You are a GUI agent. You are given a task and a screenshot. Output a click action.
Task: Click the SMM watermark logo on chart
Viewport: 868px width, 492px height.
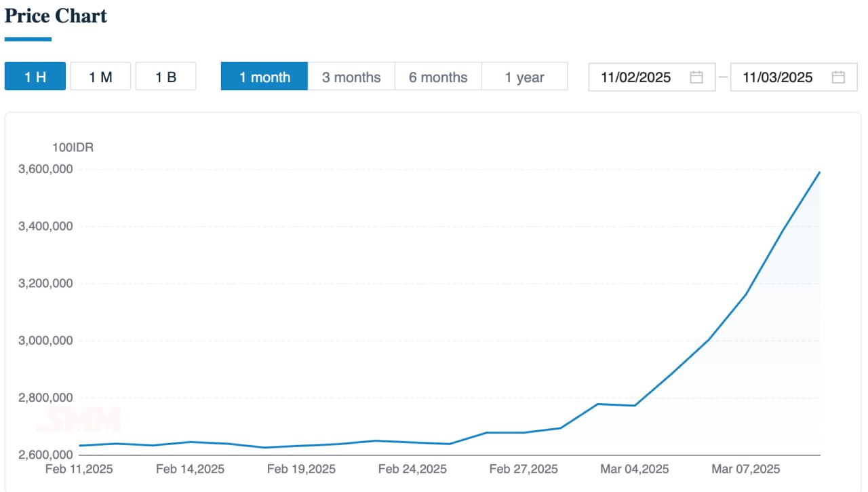click(x=79, y=420)
